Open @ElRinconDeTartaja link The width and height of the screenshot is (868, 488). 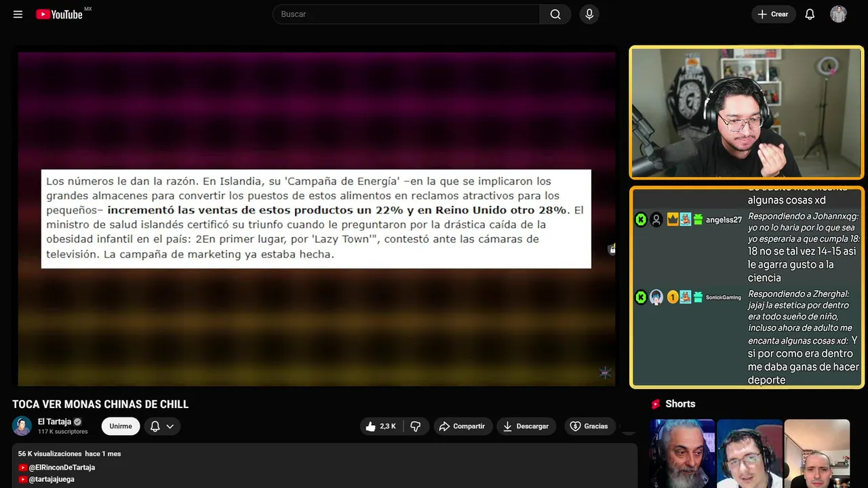point(62,468)
